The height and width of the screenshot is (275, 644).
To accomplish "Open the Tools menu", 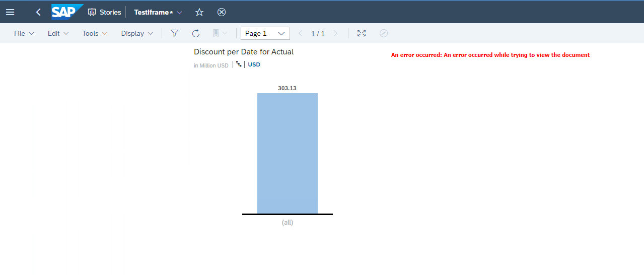I will coord(95,33).
